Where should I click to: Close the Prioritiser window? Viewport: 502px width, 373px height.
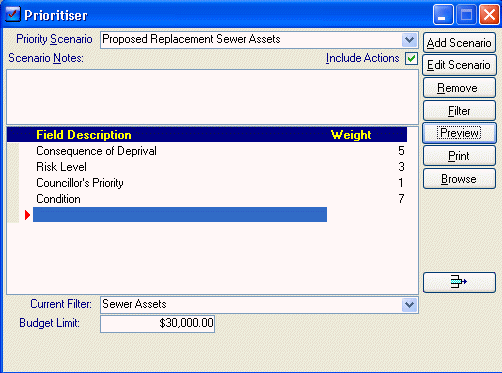(489, 15)
